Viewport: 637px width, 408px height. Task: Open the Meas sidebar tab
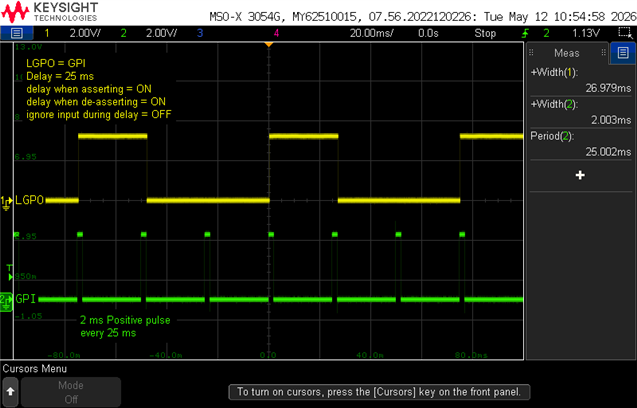[x=567, y=53]
